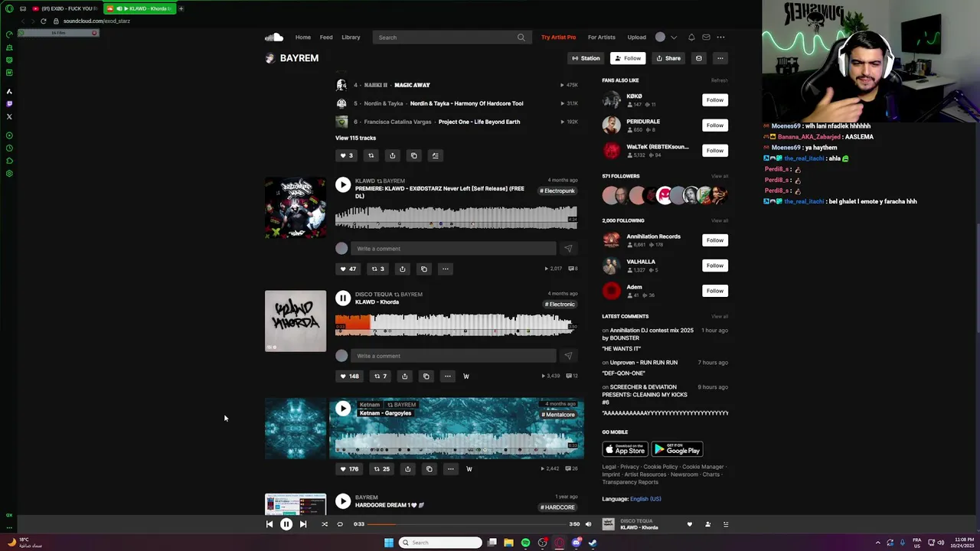Adjust the bottom player progress bar
Viewport: 980px width, 551px height.
pos(466,524)
